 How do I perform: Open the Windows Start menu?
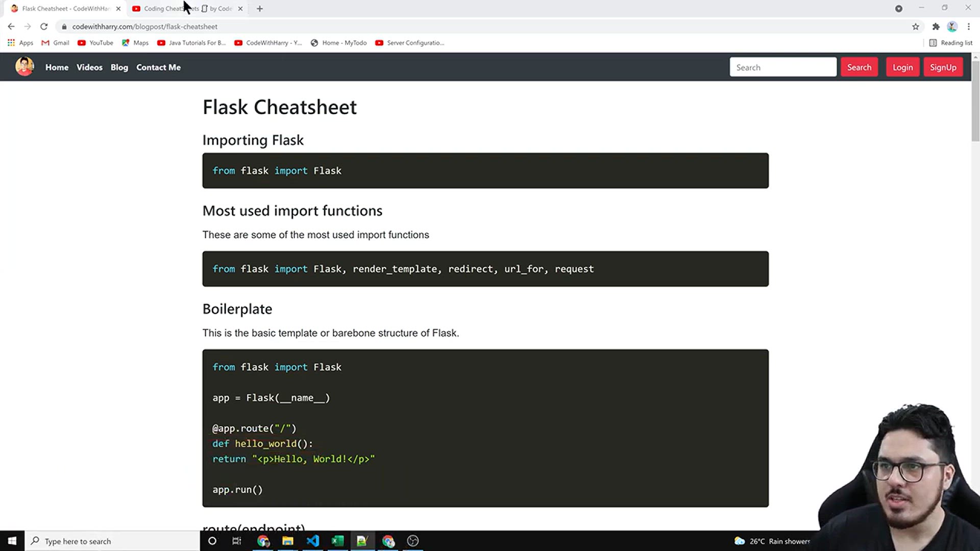12,541
